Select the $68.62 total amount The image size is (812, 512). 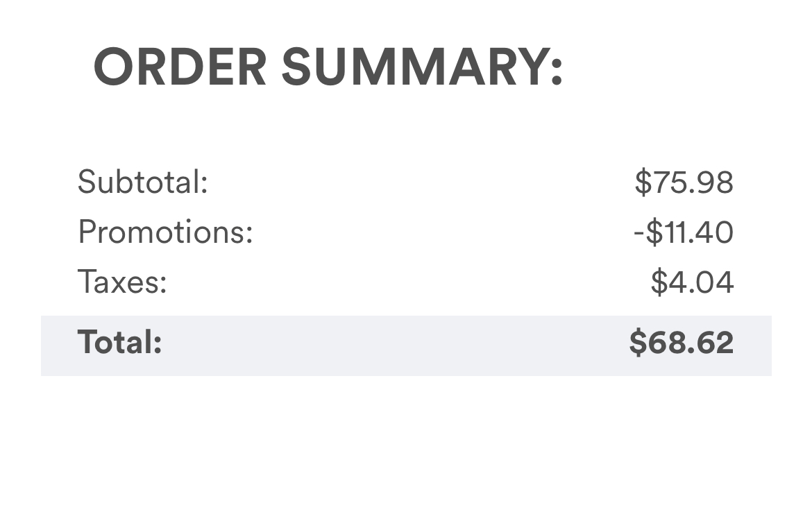[681, 343]
